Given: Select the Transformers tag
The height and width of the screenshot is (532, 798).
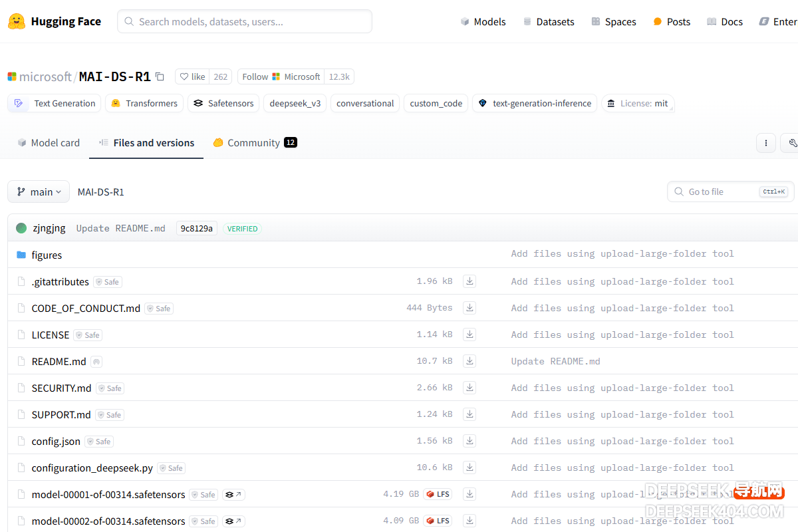Looking at the screenshot, I should pos(144,103).
